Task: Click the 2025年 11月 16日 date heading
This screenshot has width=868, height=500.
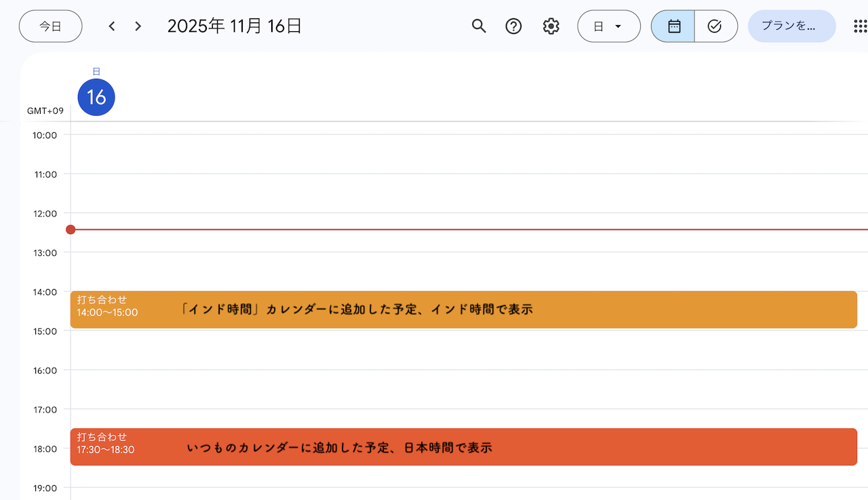Action: pyautogui.click(x=234, y=26)
